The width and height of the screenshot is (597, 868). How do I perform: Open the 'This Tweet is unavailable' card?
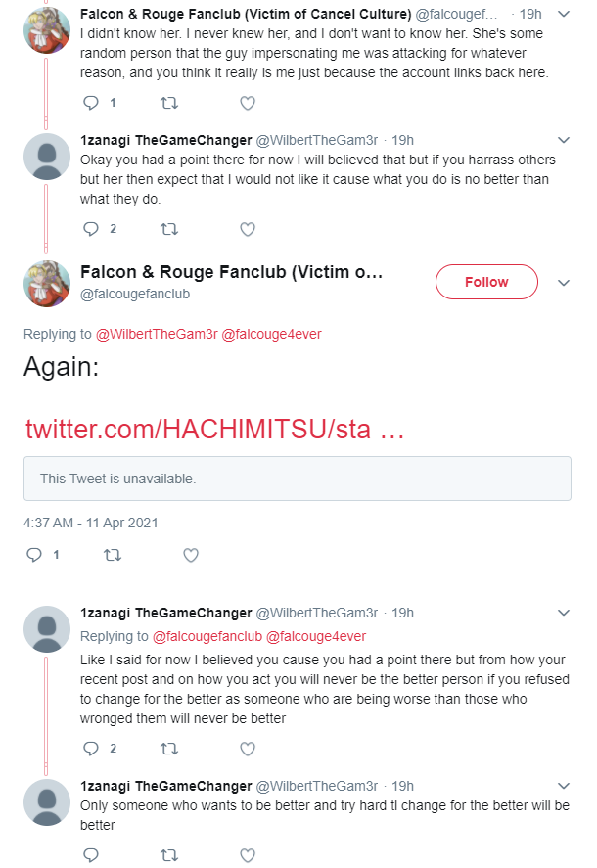tap(298, 479)
